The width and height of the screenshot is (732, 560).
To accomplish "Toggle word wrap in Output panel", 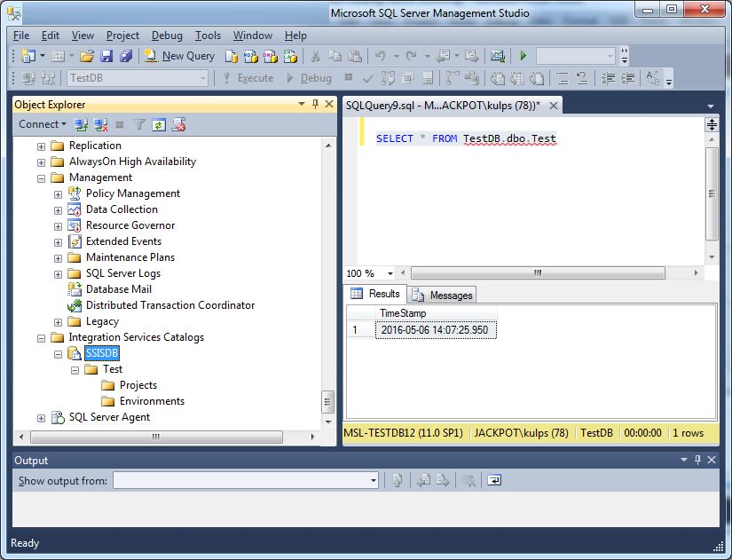I will 494,480.
